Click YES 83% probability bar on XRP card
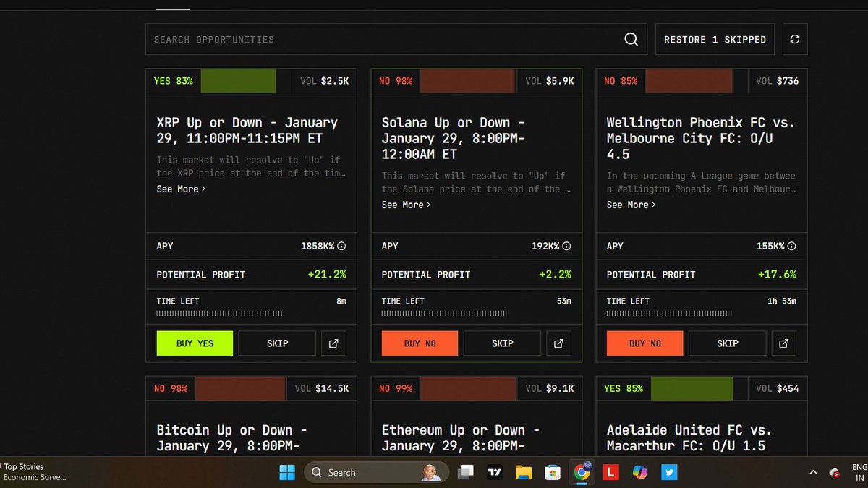 238,81
